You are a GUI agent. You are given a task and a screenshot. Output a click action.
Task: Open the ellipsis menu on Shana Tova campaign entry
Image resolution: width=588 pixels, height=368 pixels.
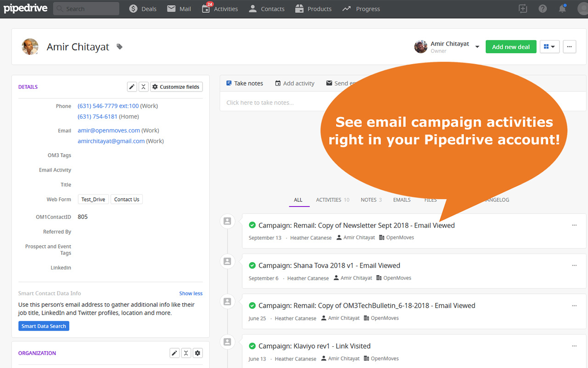574,265
